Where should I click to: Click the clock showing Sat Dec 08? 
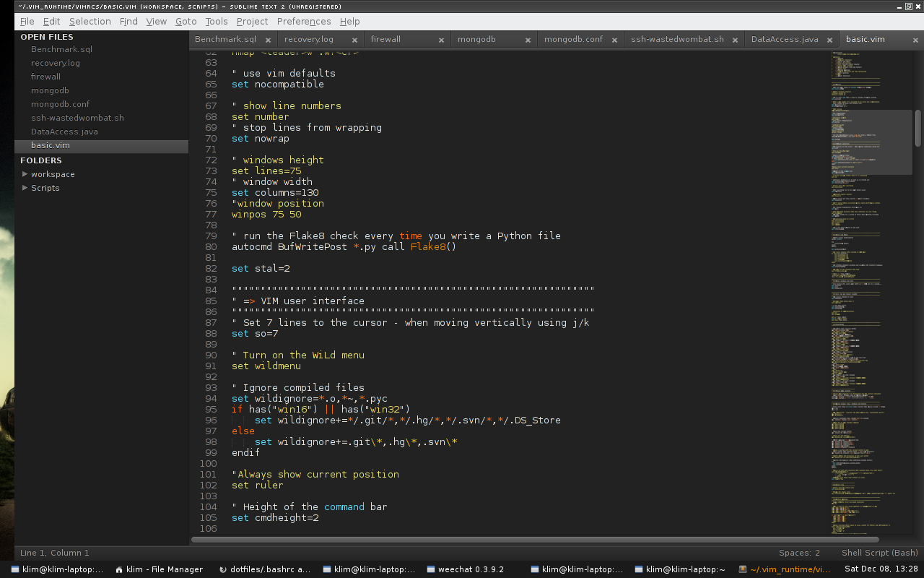click(x=881, y=569)
